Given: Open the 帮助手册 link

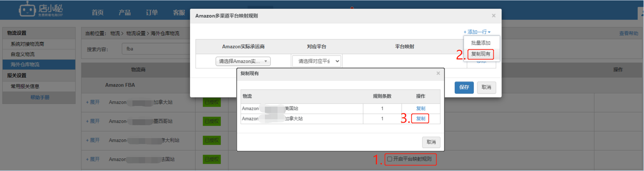Looking at the screenshot, I should [40, 98].
